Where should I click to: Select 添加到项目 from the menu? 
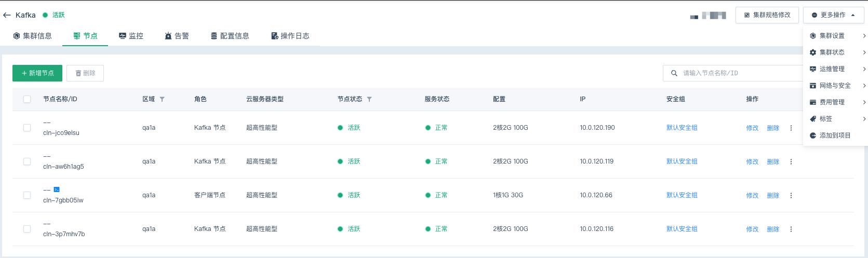pos(834,135)
